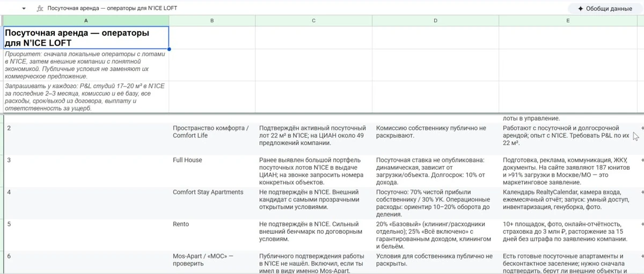Select cell Посуточно: 70% чистой прибыли

pos(435,203)
